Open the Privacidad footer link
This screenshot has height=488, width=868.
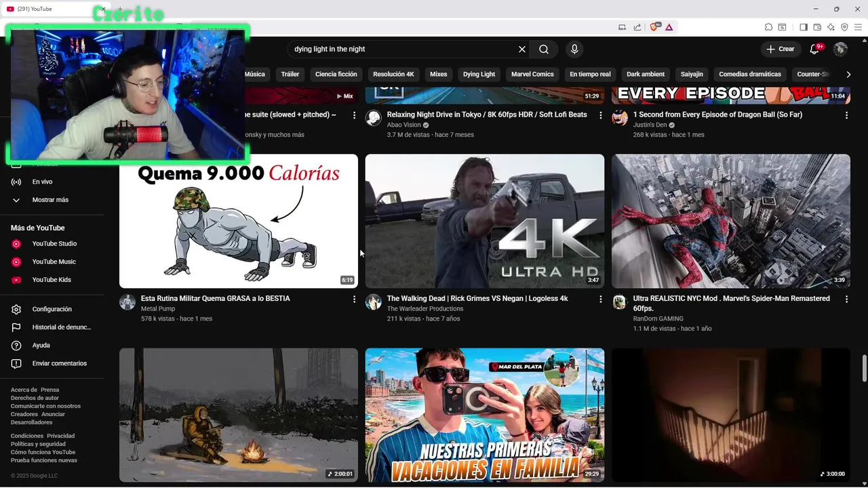(61, 436)
